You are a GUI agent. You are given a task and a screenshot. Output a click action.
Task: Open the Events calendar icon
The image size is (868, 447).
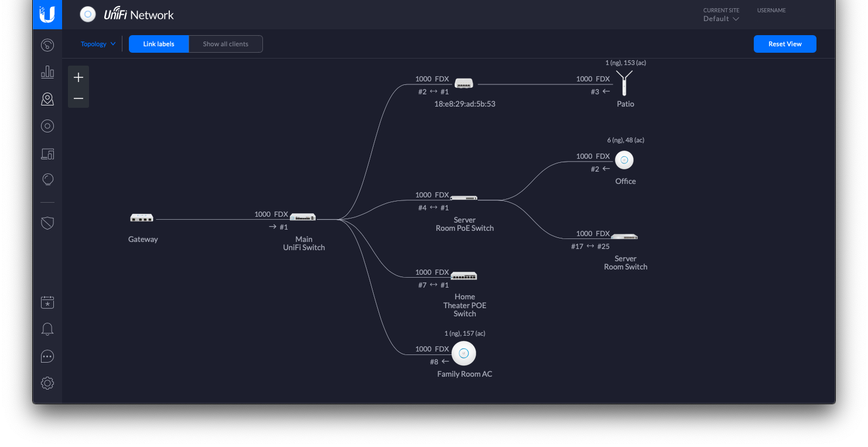47,302
